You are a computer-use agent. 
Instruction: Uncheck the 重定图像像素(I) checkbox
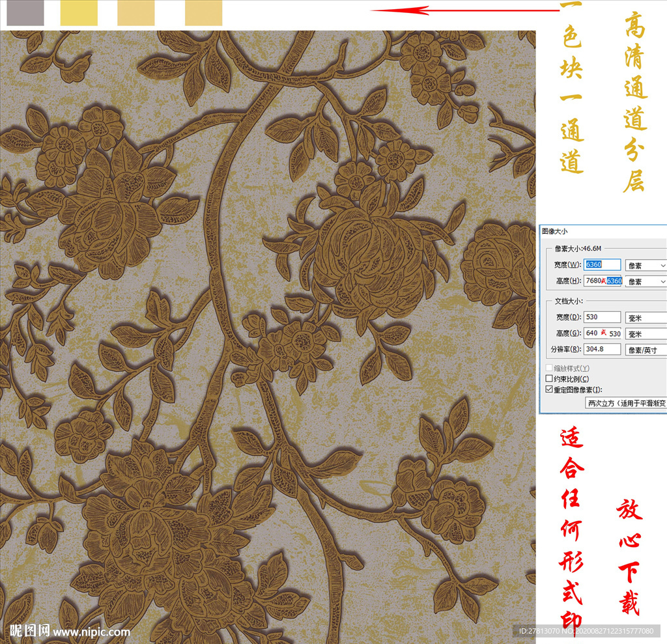pyautogui.click(x=549, y=389)
